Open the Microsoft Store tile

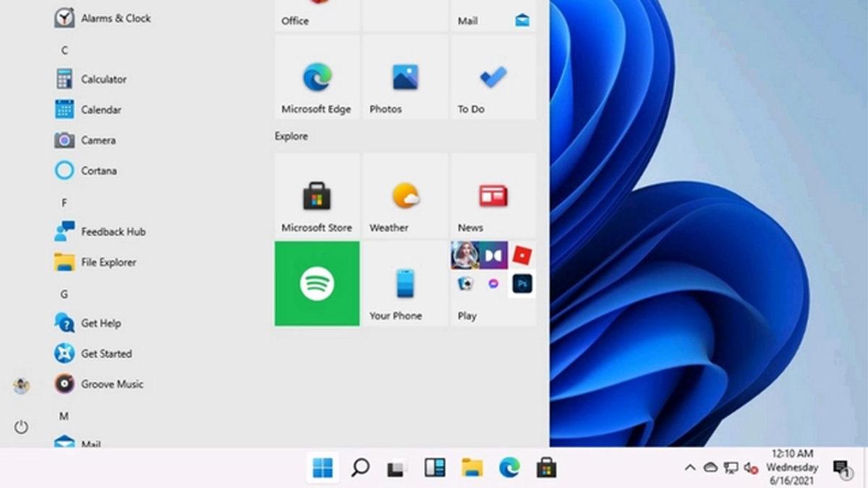pyautogui.click(x=317, y=195)
